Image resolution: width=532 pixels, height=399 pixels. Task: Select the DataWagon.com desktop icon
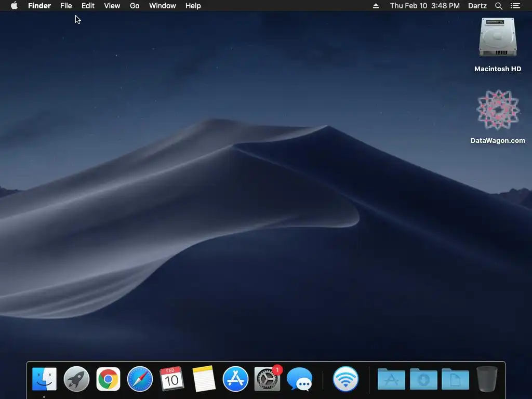[498, 110]
